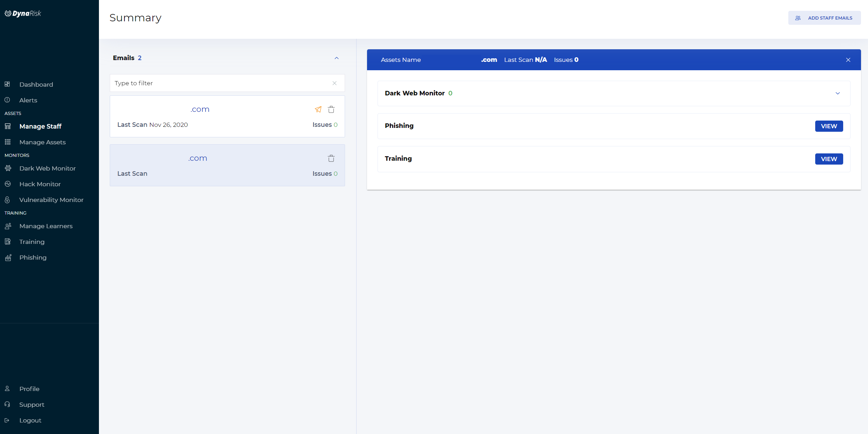The image size is (868, 434).
Task: Close the Assets Name details panel
Action: pos(848,60)
